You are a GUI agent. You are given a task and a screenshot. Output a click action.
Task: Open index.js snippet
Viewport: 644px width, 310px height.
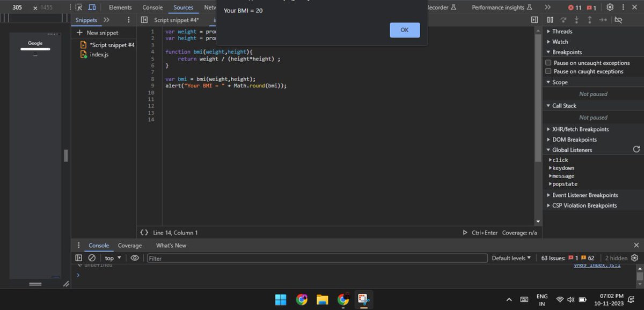tap(95, 55)
